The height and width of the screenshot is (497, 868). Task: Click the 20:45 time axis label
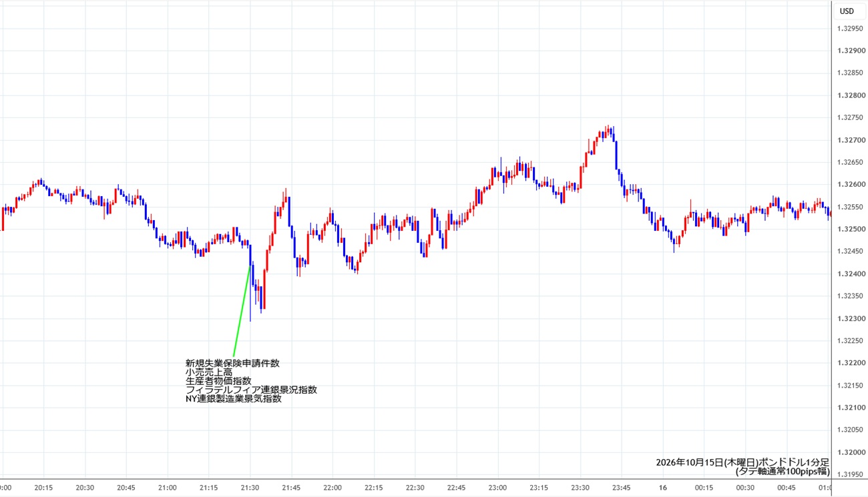(x=126, y=488)
